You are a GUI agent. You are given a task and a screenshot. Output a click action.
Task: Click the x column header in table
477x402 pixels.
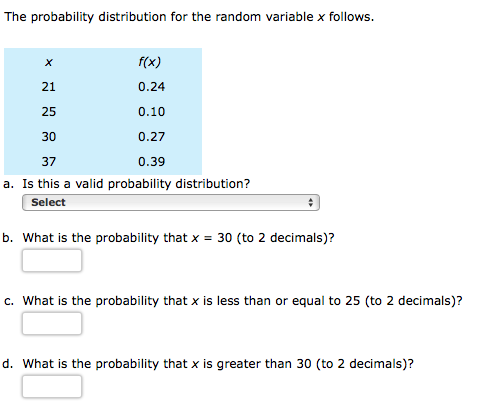pos(49,62)
